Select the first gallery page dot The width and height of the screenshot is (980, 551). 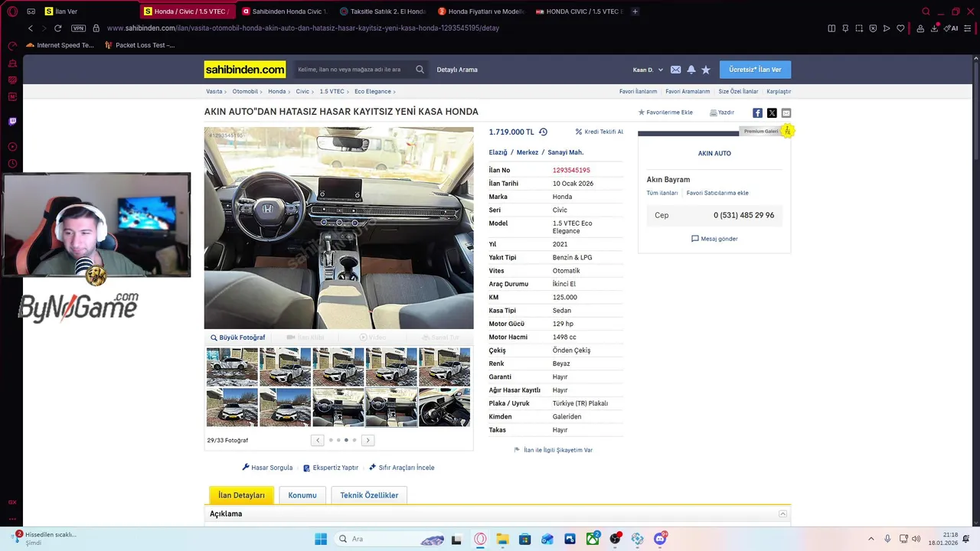point(331,440)
